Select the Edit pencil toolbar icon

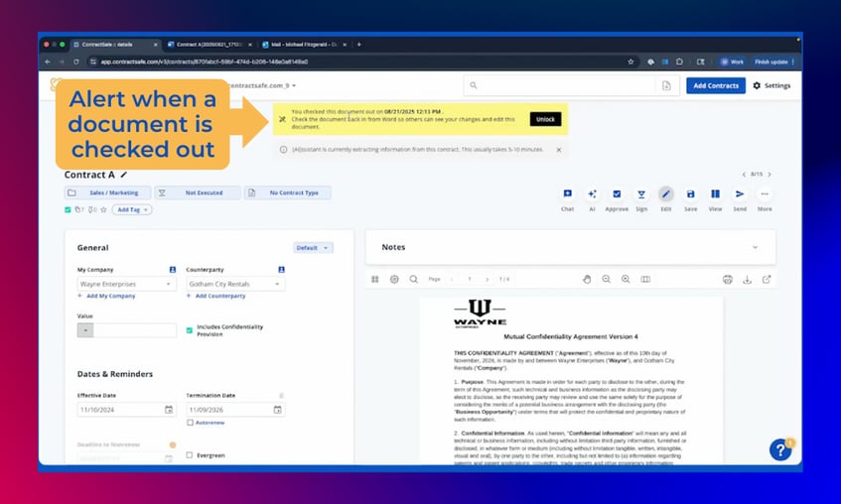(x=665, y=194)
